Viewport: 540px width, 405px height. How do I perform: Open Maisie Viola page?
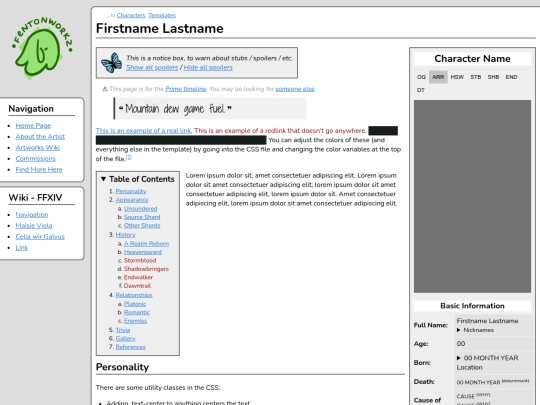34,226
